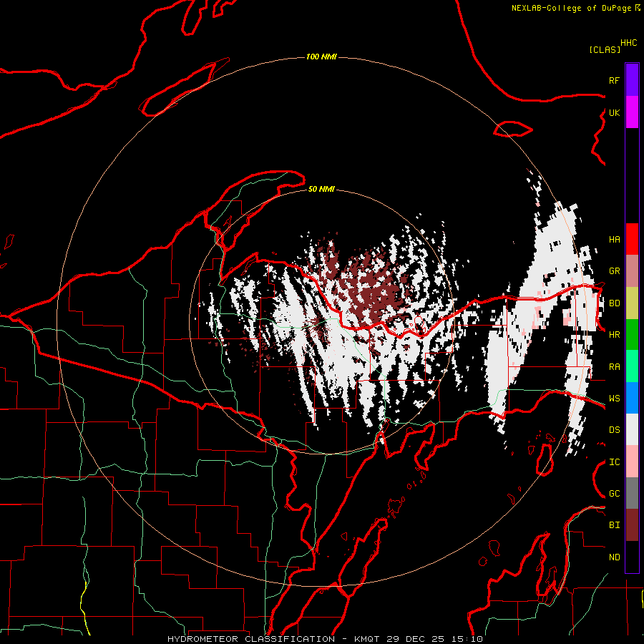Screen dimensions: 644x644
Task: Click the "29 DEC 25" date stamp
Action: [415, 639]
